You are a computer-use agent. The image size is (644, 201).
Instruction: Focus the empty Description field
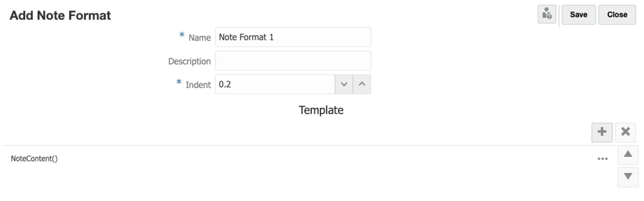click(293, 61)
